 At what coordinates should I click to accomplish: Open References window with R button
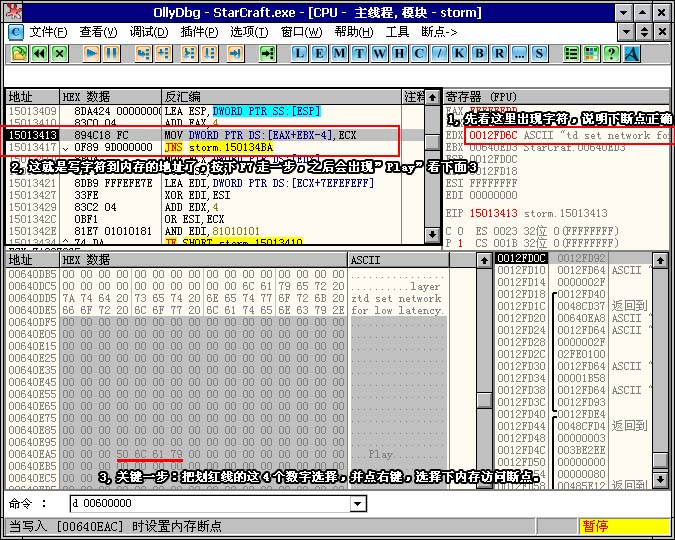pos(499,54)
